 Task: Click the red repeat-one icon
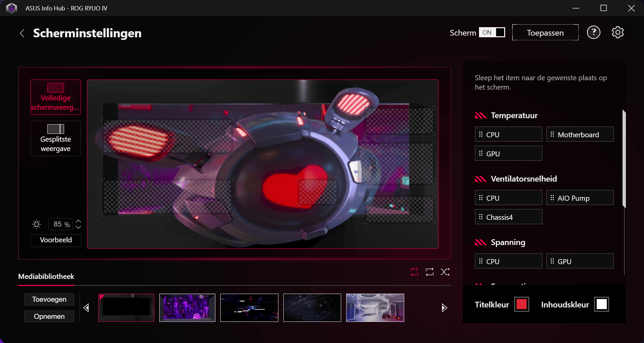(x=415, y=272)
